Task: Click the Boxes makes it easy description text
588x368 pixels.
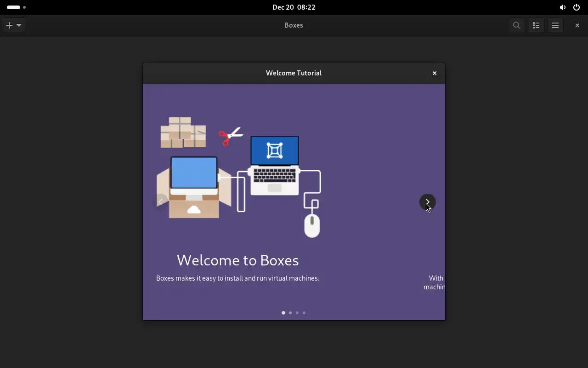Action: pos(238,278)
